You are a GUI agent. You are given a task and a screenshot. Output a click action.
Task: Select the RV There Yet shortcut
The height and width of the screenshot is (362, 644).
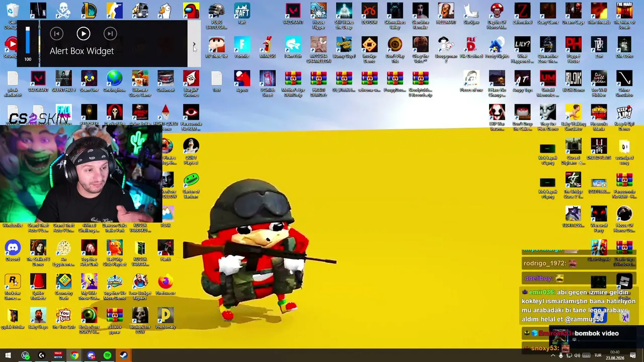click(216, 48)
